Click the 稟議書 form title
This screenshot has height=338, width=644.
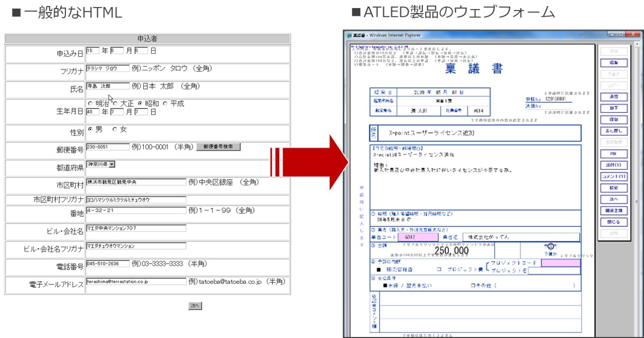tap(474, 69)
